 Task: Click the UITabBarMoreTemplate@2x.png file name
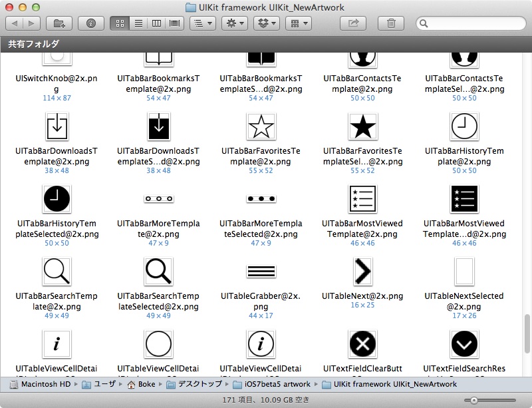[158, 229]
